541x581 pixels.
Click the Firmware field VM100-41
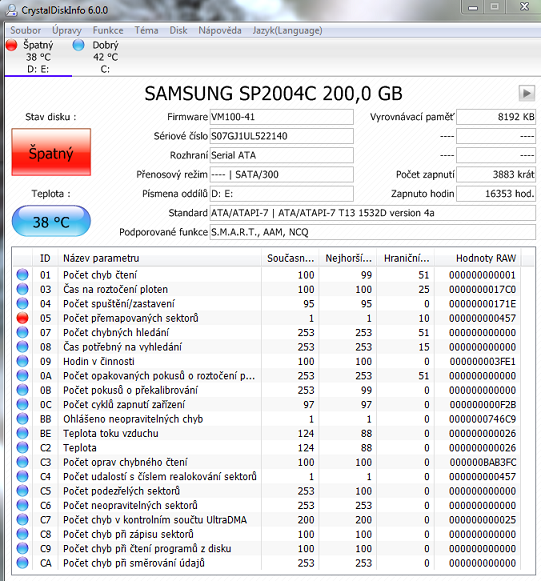(282, 117)
